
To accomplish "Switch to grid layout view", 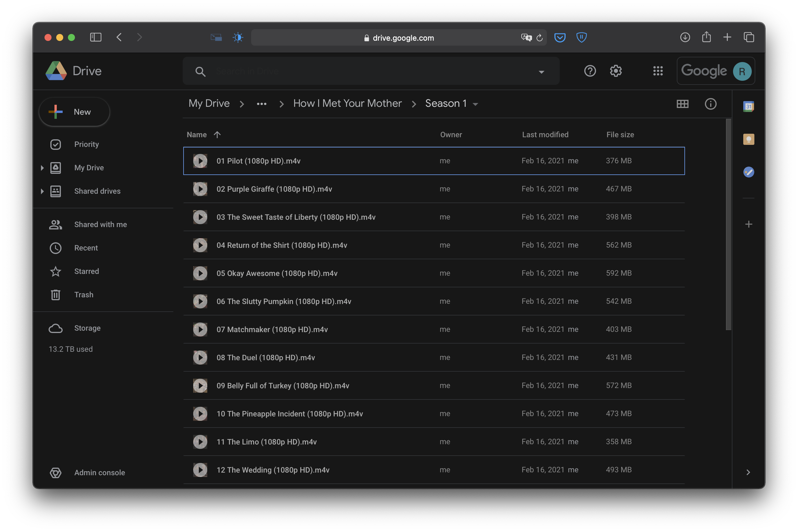I will pyautogui.click(x=682, y=104).
